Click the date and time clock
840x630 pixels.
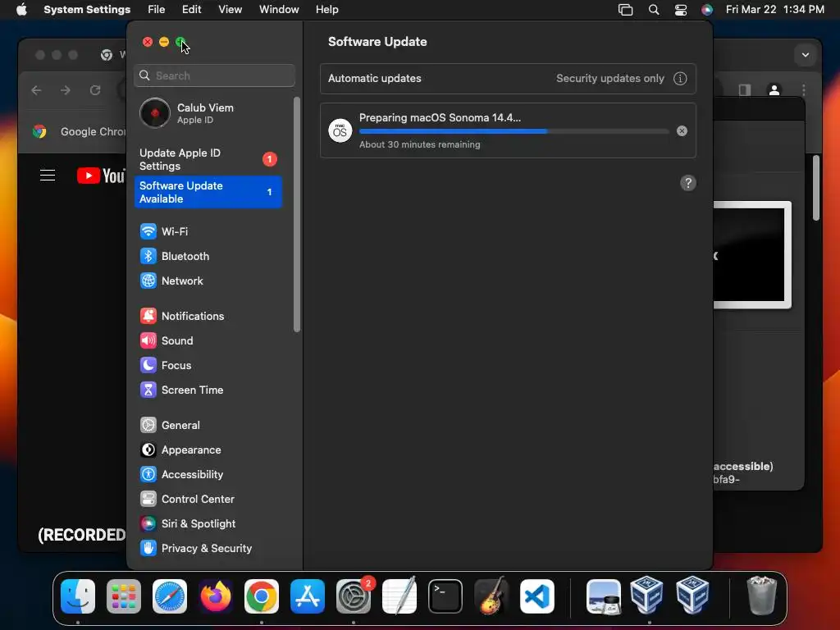tap(774, 10)
